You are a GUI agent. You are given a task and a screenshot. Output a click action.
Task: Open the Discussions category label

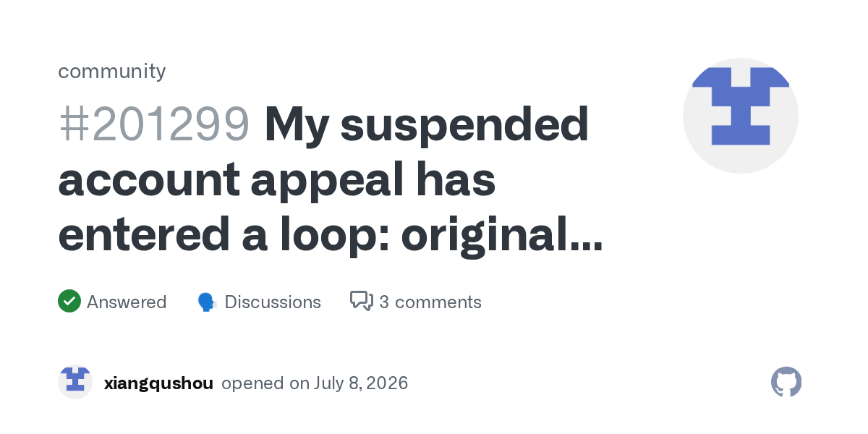coord(273,302)
